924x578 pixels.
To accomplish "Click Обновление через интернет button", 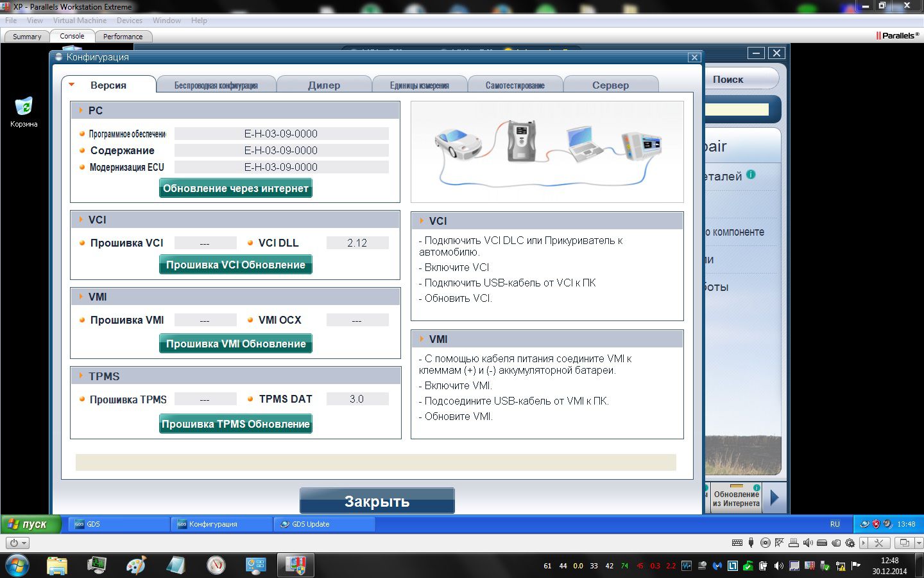I will point(235,188).
